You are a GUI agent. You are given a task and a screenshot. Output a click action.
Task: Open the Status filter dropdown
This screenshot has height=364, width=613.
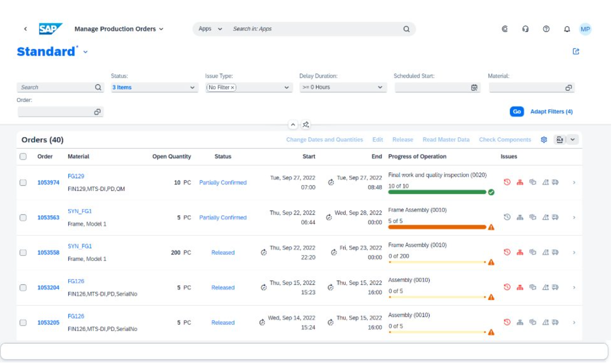[x=192, y=87]
